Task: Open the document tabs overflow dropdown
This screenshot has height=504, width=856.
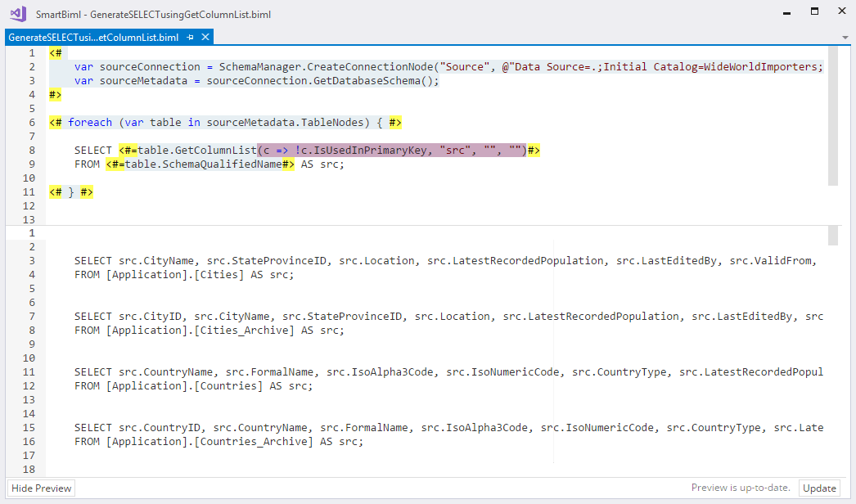Action: point(845,38)
